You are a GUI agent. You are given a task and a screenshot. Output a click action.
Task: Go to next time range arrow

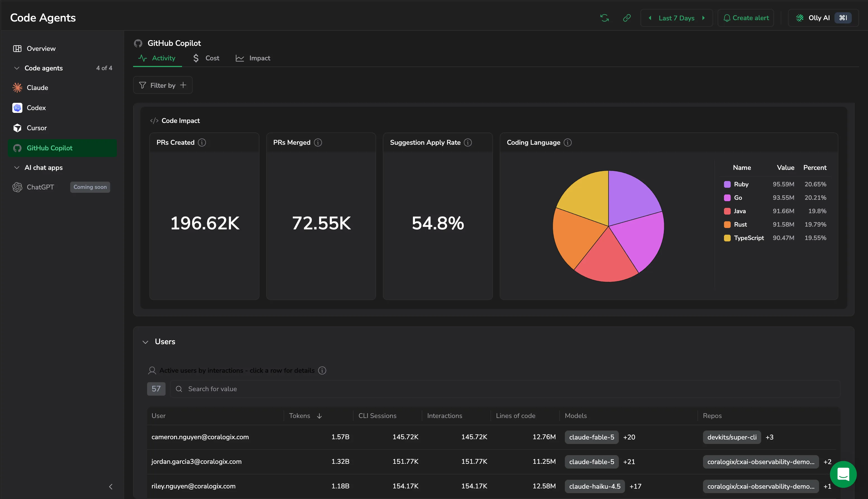tap(703, 18)
